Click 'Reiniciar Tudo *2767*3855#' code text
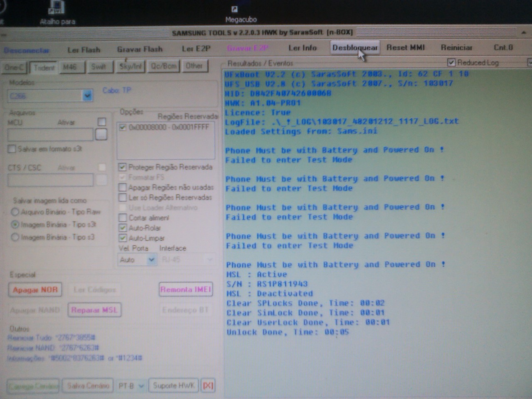 pos(52,337)
